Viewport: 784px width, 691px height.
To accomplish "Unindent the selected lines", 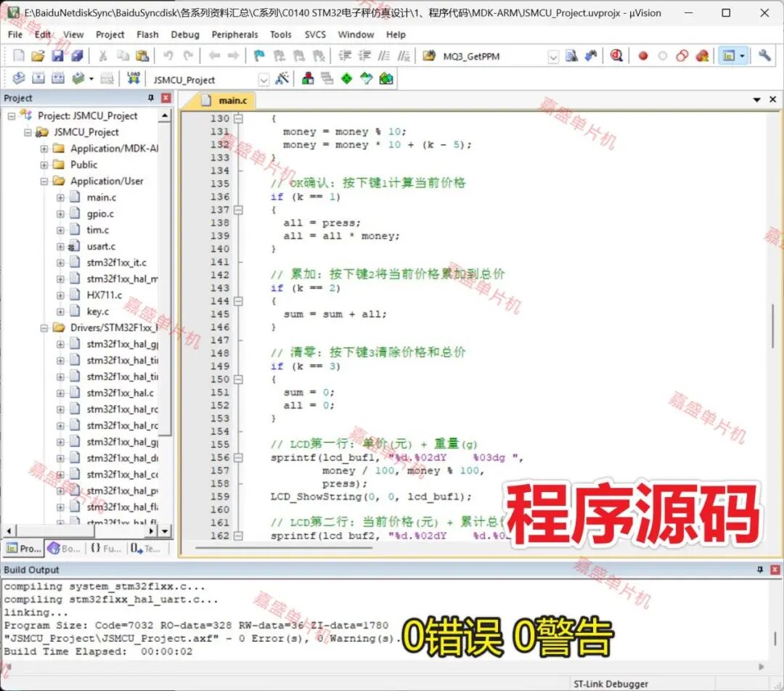I will tap(364, 55).
